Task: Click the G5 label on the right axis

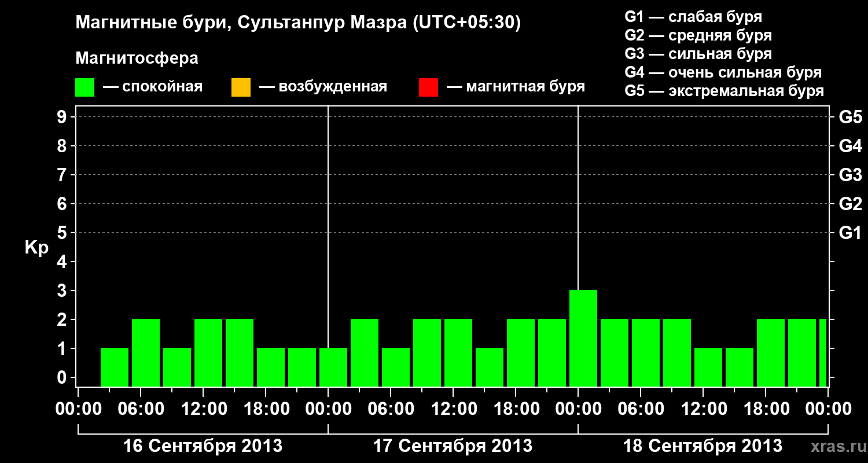Action: point(851,117)
